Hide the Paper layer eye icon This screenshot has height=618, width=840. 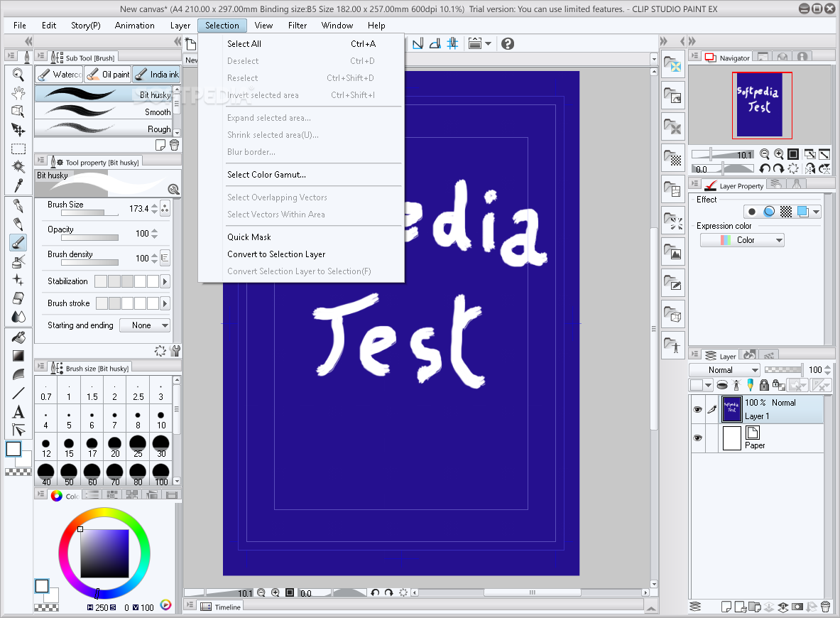(x=697, y=438)
